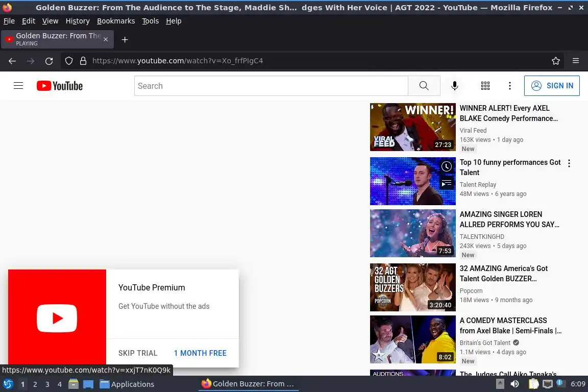
Task: Open the YouTube apps grid icon
Action: click(x=485, y=86)
